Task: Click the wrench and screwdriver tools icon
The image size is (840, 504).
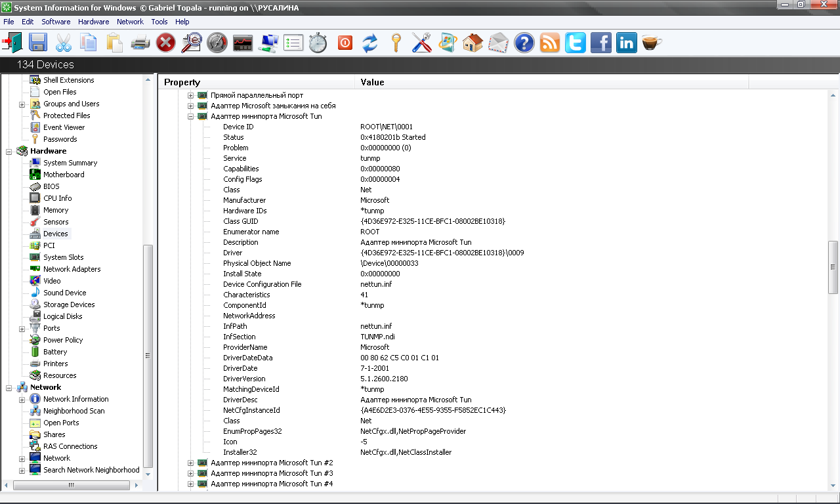Action: coord(422,43)
